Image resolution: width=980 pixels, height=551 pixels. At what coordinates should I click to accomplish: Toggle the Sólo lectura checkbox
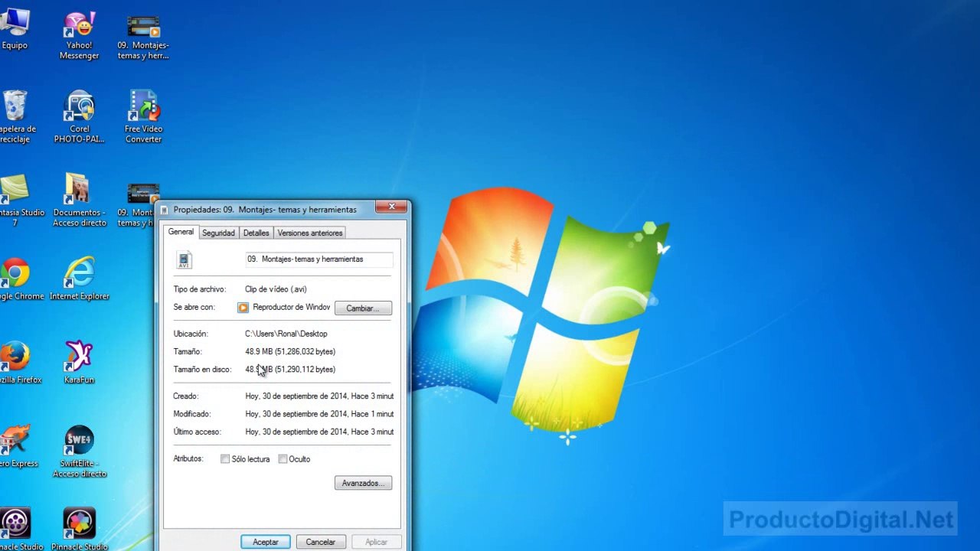[225, 459]
